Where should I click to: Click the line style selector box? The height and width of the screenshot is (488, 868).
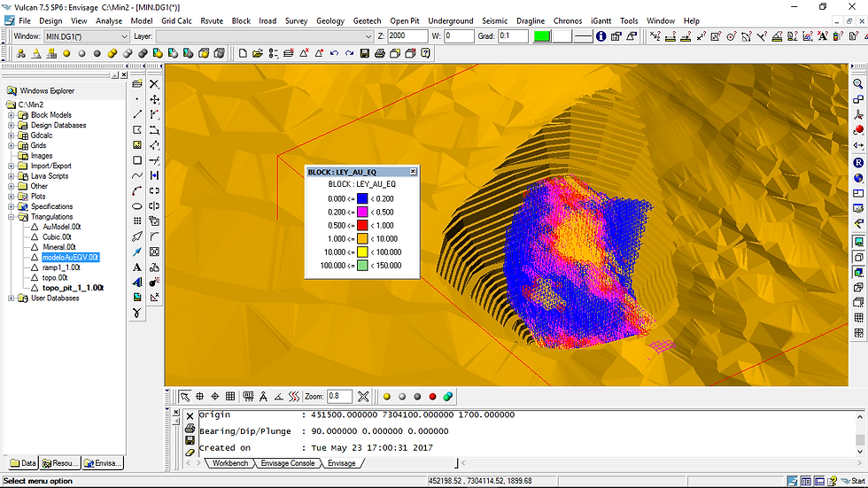(583, 36)
